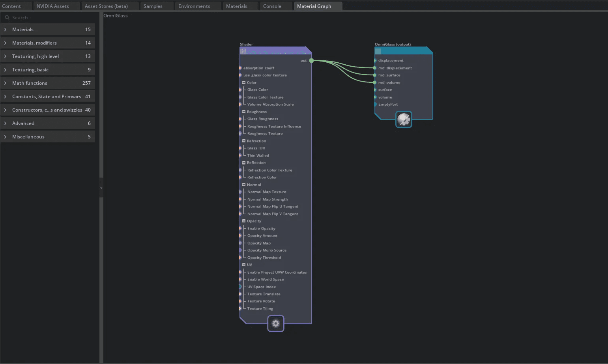Click the mdl:surface input port on OmniGlass
Screen dimensions: 608x364
pos(374,75)
